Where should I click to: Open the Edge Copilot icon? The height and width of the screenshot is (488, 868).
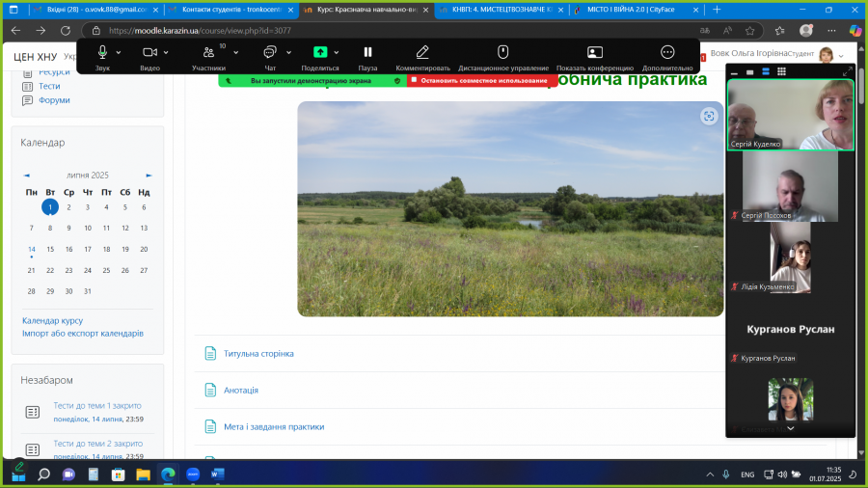pyautogui.click(x=854, y=31)
